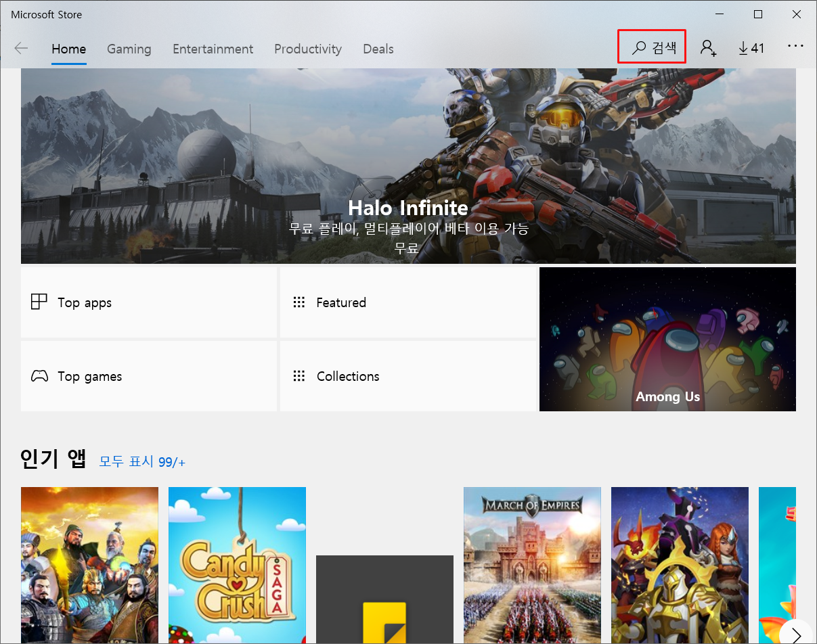Click the Halo Infinite title text
This screenshot has height=644, width=817.
click(408, 208)
